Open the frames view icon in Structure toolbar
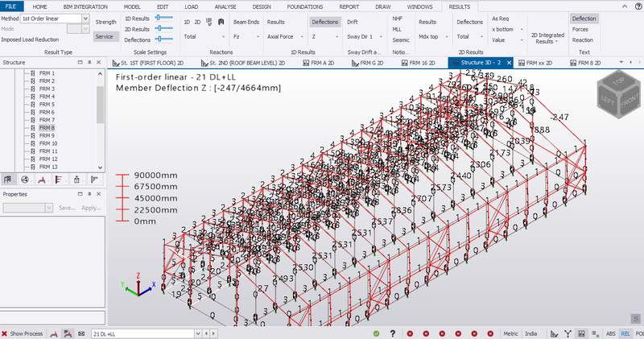Screen dimensions: 644x339 (7, 180)
